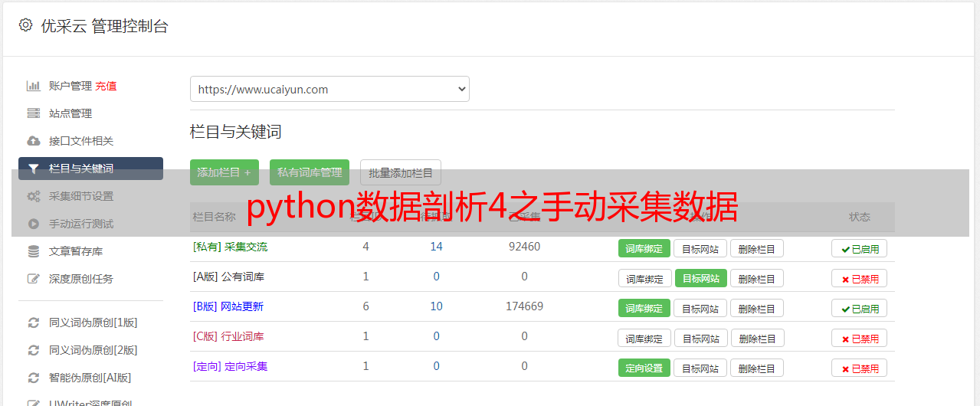Click 删除栏目 for 定向采集 row
Screen dimensions: 980x406
[757, 368]
